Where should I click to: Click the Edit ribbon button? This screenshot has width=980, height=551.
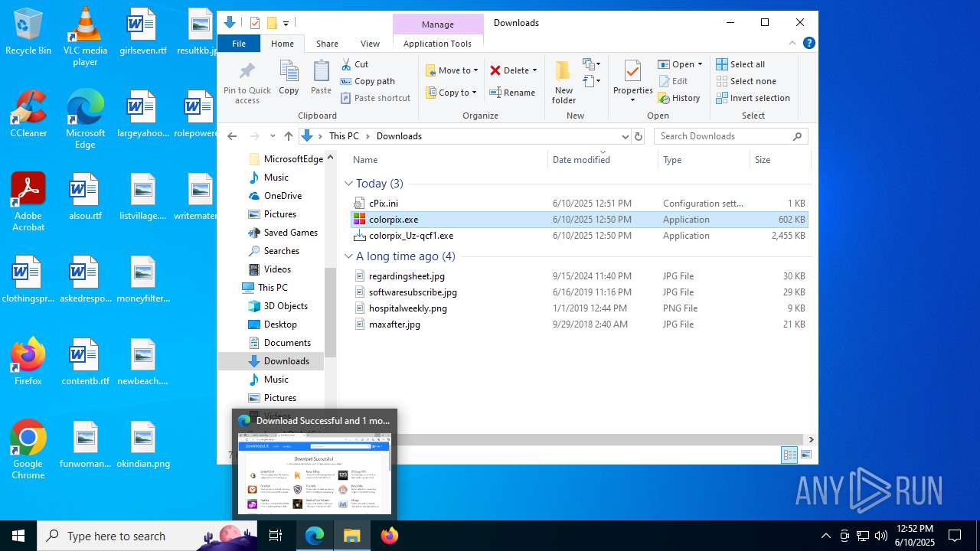pyautogui.click(x=672, y=81)
